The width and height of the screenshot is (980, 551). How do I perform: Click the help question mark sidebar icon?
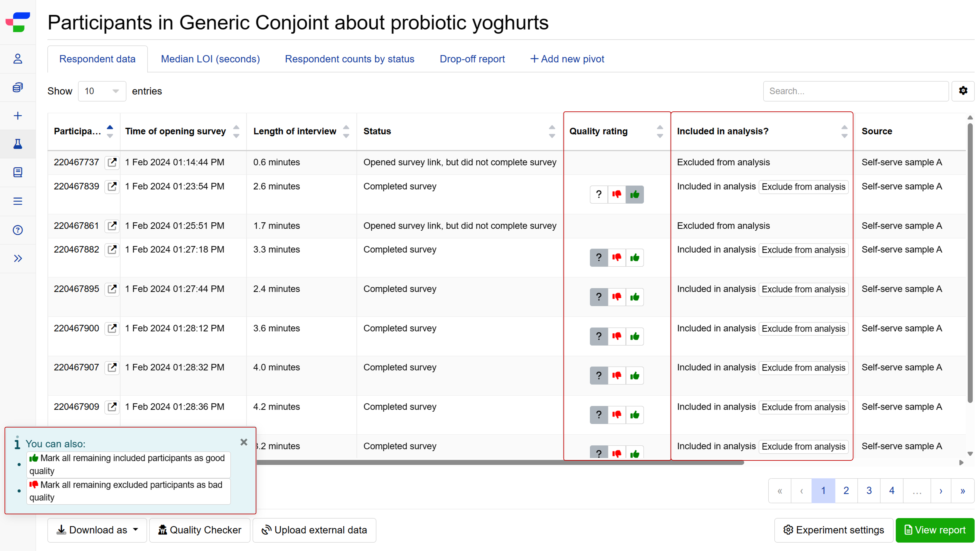click(x=18, y=230)
